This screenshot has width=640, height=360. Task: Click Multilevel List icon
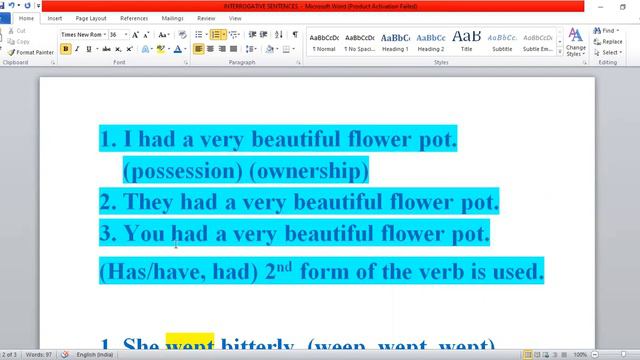tap(233, 35)
